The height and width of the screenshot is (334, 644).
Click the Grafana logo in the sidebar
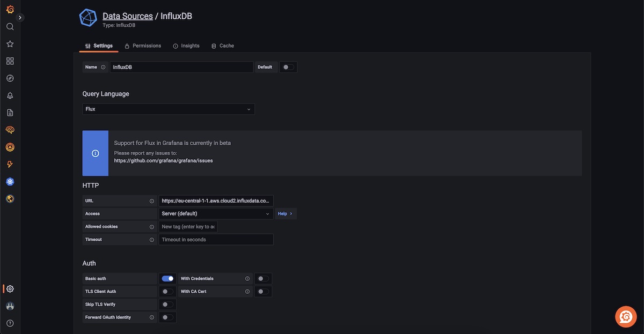tap(10, 10)
